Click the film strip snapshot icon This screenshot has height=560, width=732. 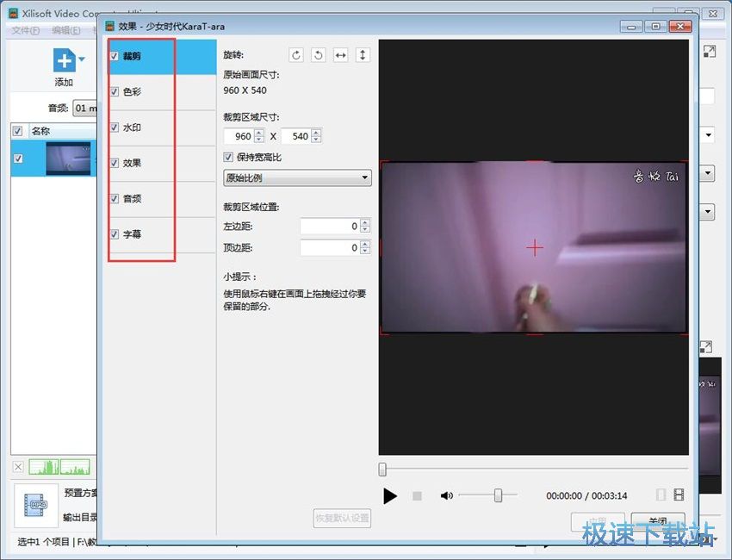tap(679, 495)
